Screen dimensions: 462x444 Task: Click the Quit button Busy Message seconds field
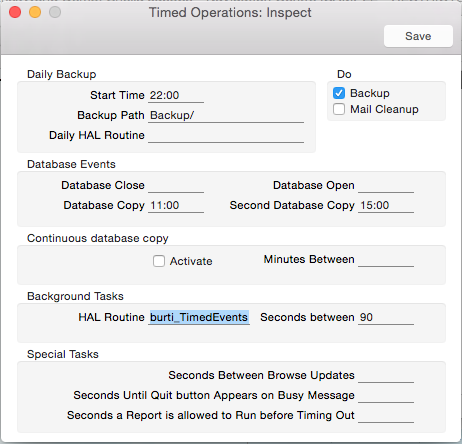(x=386, y=395)
